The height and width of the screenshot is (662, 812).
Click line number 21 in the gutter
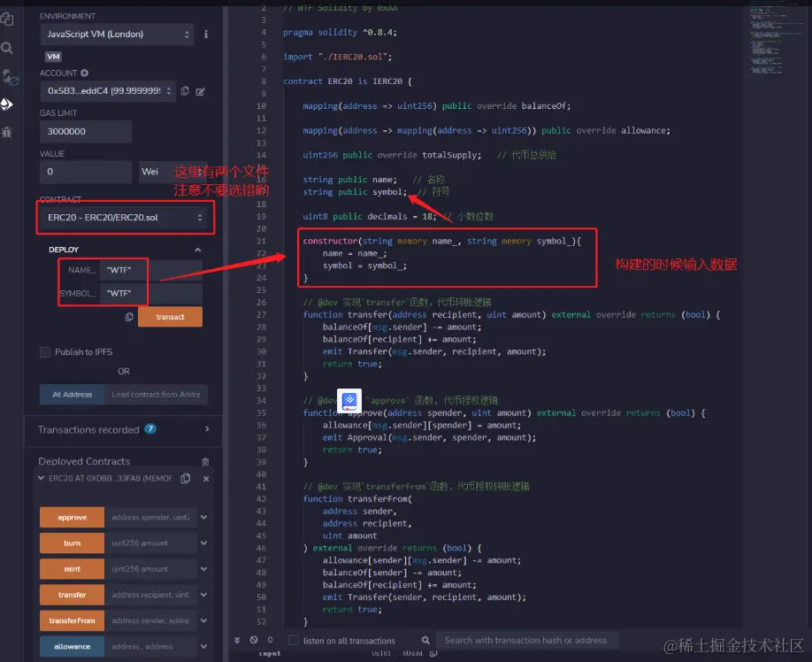coord(261,241)
